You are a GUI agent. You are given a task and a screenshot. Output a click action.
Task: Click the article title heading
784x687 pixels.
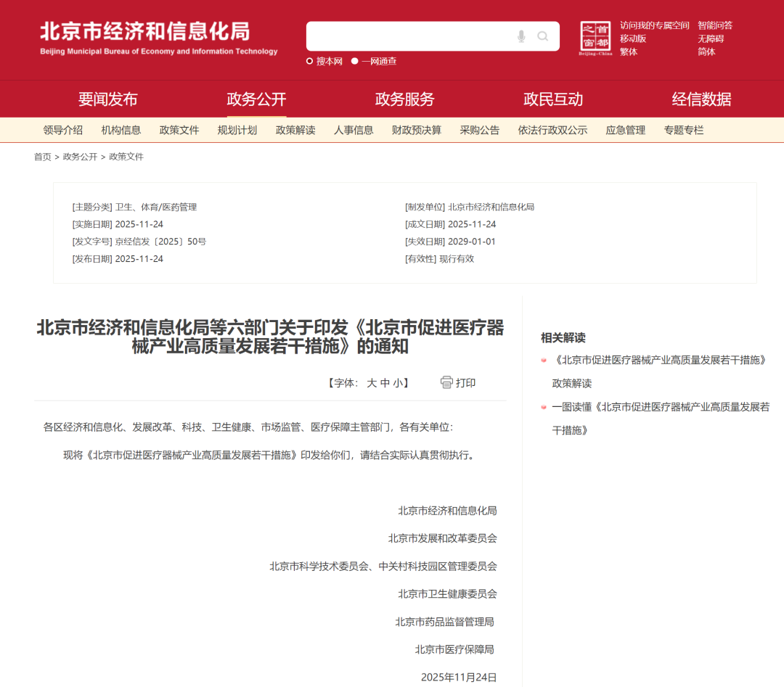tap(270, 337)
